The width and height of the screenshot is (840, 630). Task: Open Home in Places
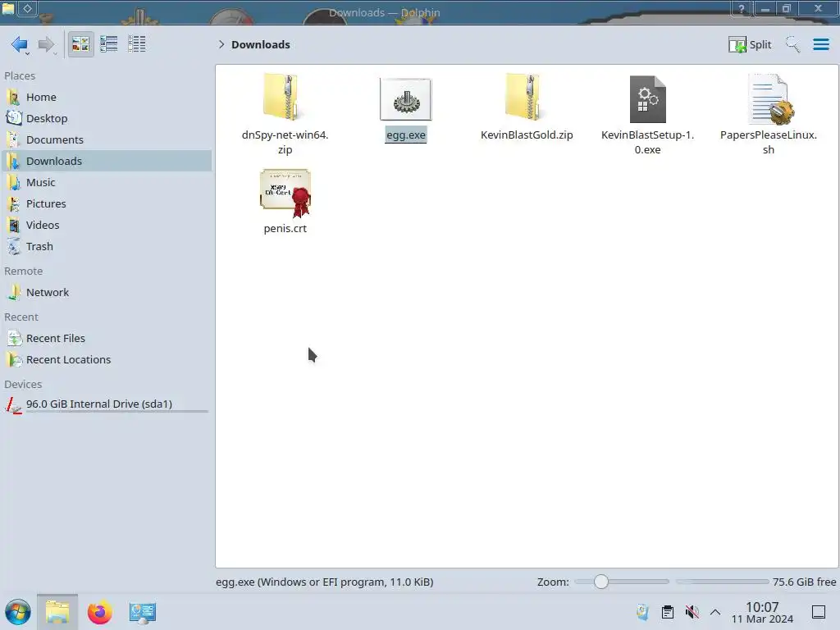[x=107, y=97]
